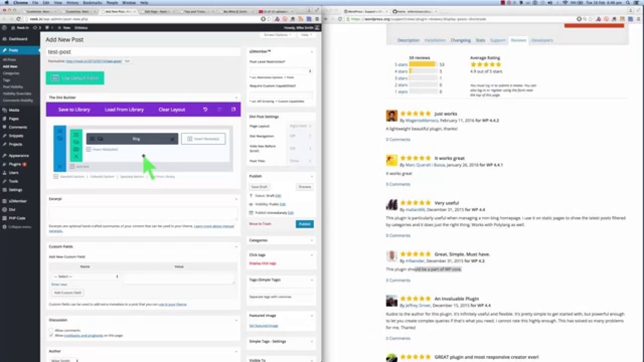Collapse the WordPress admin menu
644x362 pixels.
[20, 227]
